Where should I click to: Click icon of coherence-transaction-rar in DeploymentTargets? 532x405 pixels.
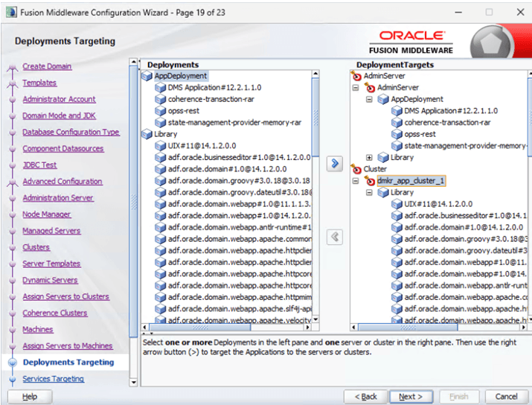[397, 123]
